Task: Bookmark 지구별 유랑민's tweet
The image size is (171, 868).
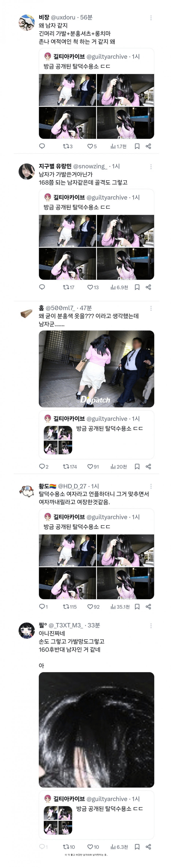Action: (137, 287)
